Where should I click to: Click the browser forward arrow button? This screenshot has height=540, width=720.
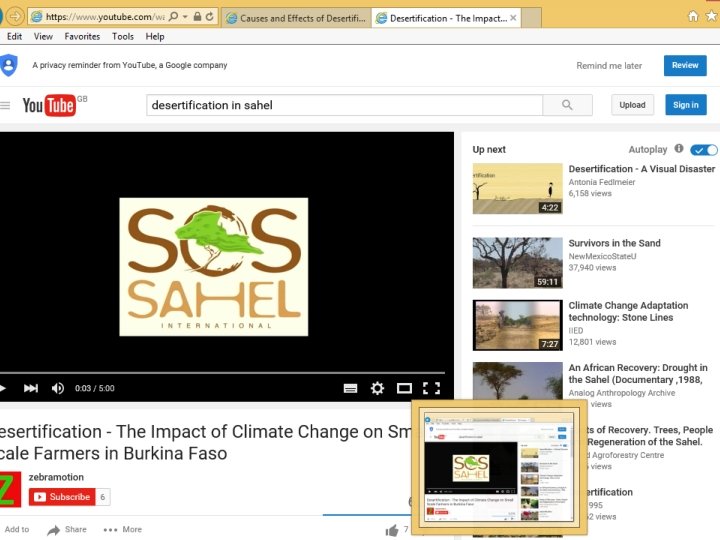15,17
